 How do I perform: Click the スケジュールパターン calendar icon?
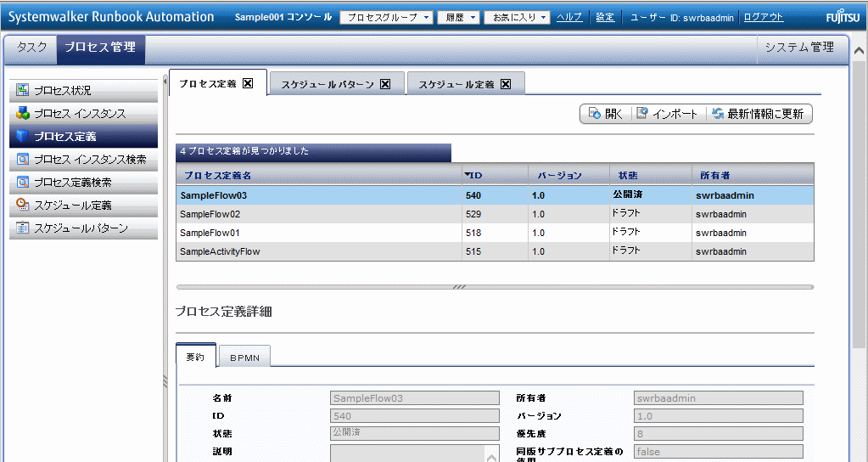[x=22, y=227]
